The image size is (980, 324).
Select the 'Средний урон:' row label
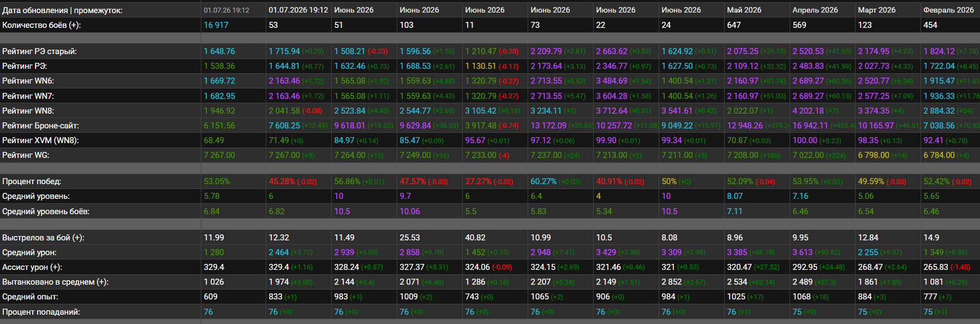click(29, 252)
